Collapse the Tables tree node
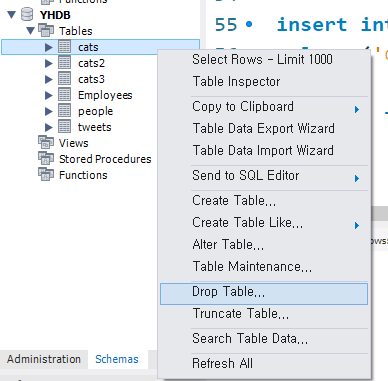The image size is (388, 381). point(30,31)
